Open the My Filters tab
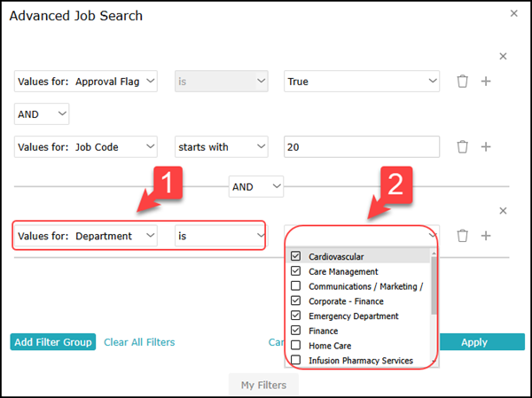This screenshot has height=398, width=532. point(263,385)
